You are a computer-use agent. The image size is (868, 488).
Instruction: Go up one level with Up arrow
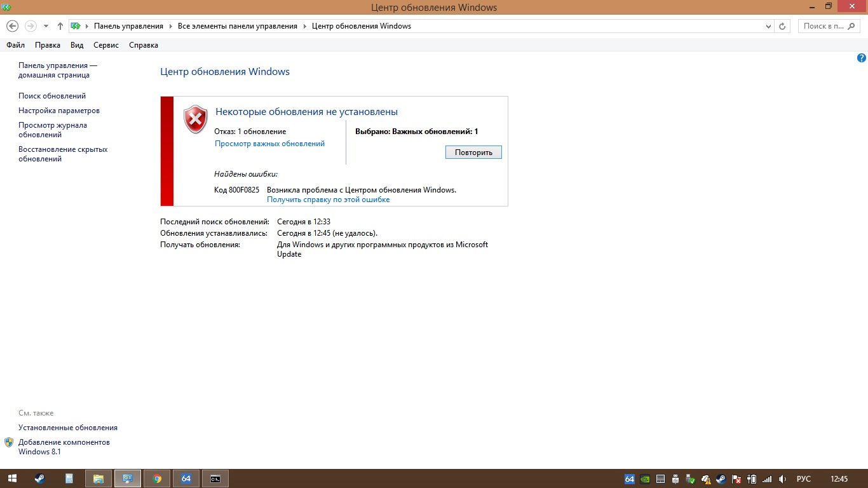(x=60, y=26)
